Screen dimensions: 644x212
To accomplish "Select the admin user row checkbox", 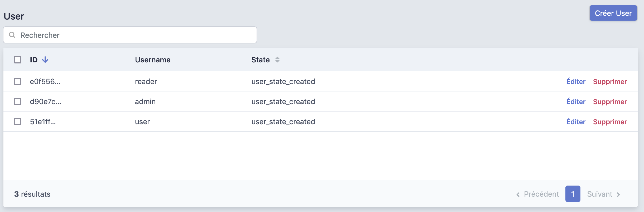I will tap(18, 102).
